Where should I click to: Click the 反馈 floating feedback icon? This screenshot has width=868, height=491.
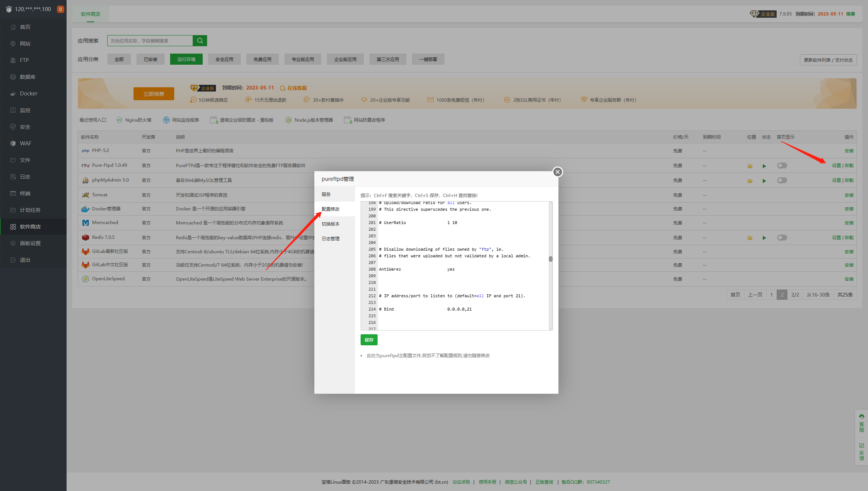click(862, 451)
